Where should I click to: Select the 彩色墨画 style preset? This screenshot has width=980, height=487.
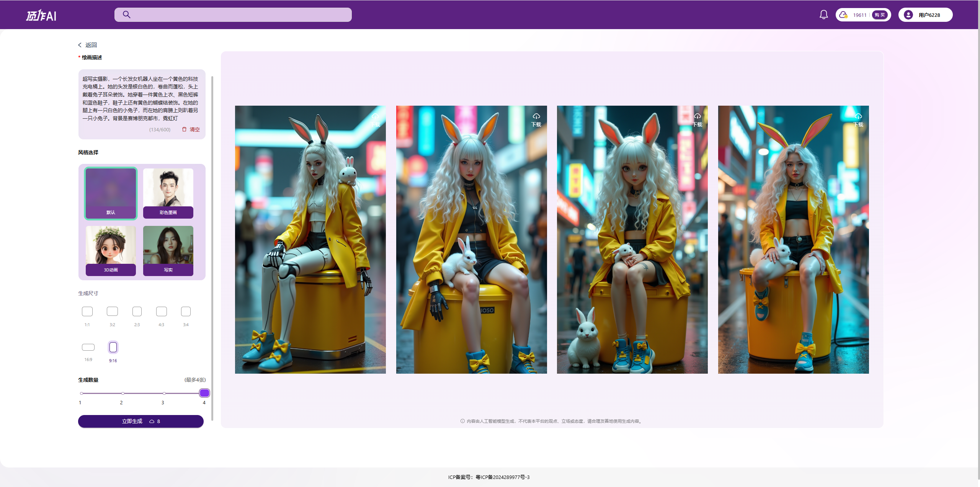coord(168,193)
